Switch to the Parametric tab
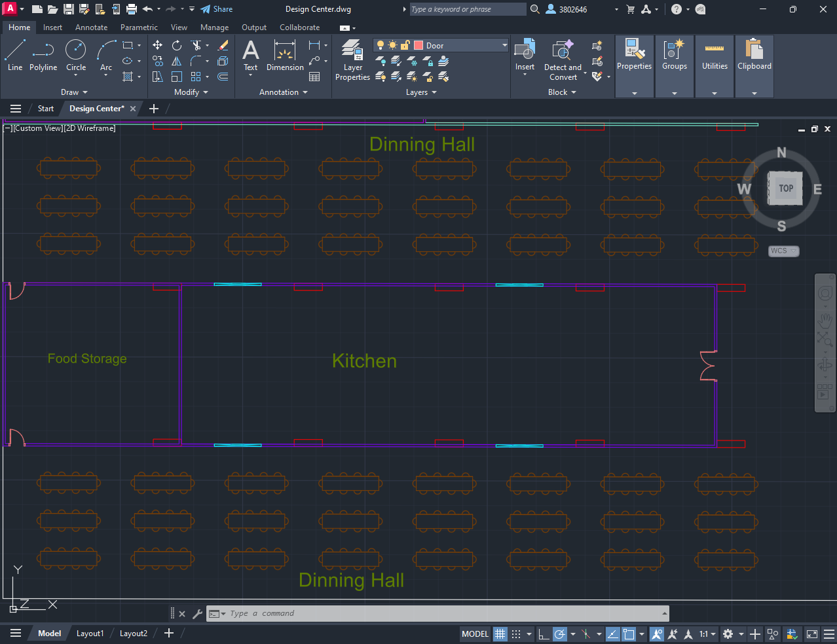837x644 pixels. point(139,27)
